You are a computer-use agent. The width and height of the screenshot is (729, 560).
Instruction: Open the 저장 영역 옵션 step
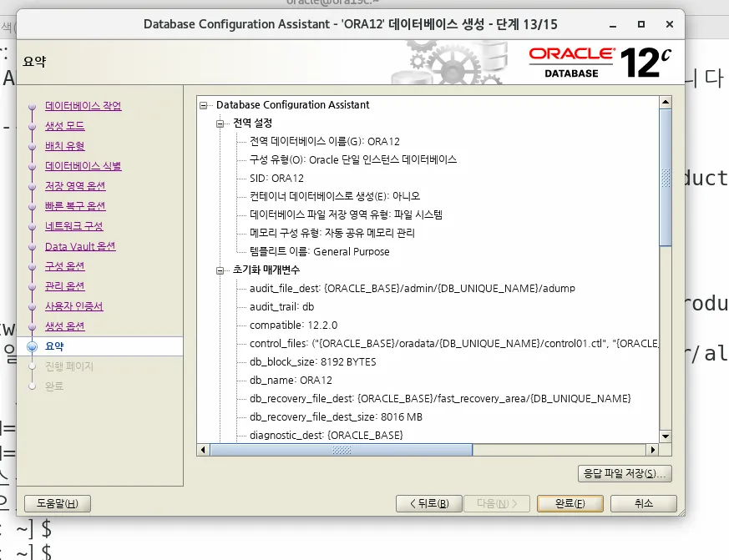(x=75, y=186)
